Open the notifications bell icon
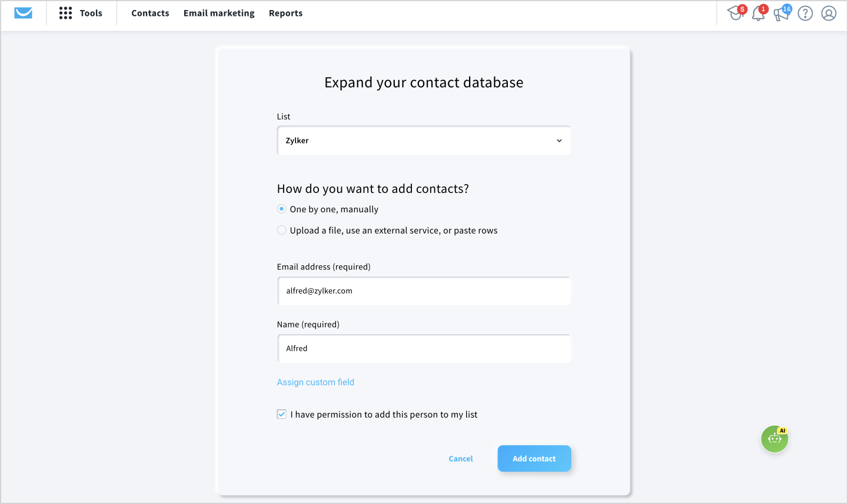 tap(759, 12)
